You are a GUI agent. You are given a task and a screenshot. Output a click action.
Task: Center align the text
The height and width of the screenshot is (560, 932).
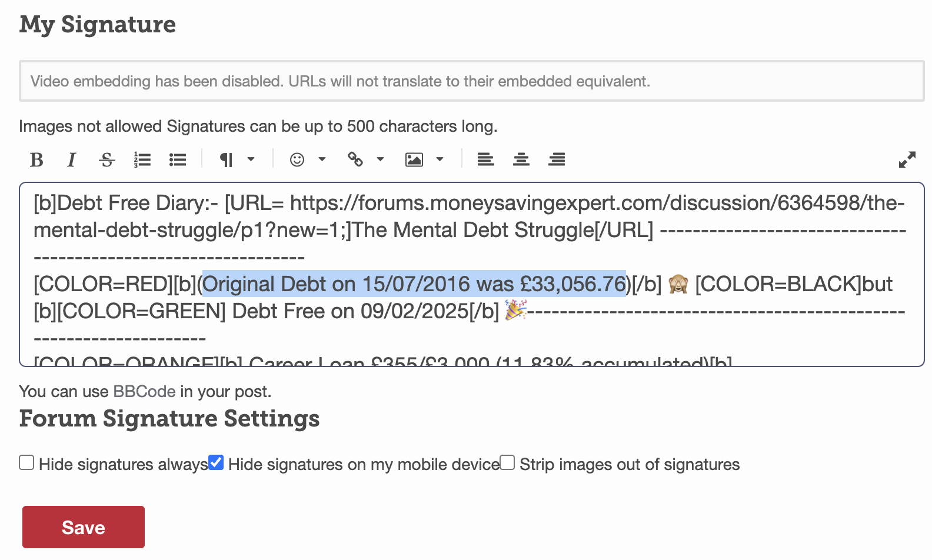click(521, 159)
